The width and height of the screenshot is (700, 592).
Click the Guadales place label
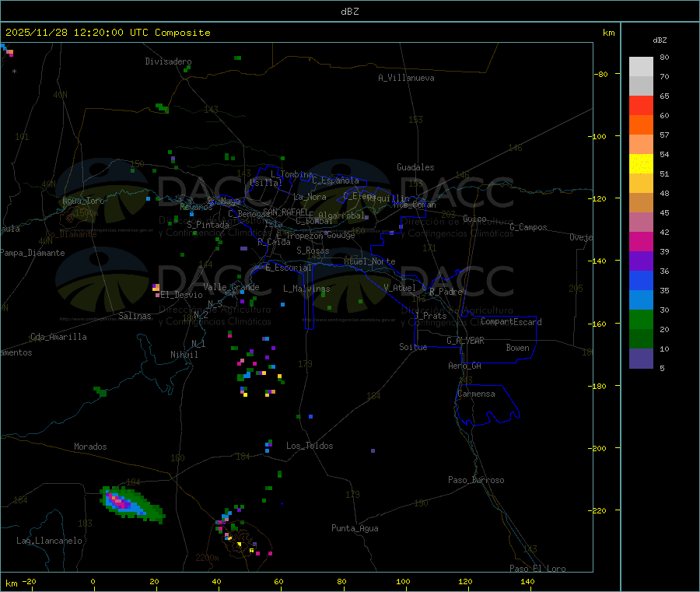click(x=415, y=167)
